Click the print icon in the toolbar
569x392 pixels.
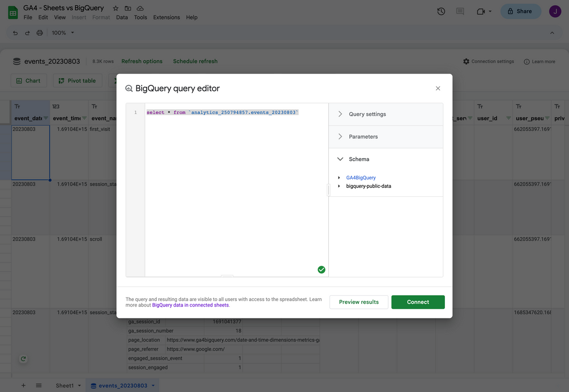point(39,32)
